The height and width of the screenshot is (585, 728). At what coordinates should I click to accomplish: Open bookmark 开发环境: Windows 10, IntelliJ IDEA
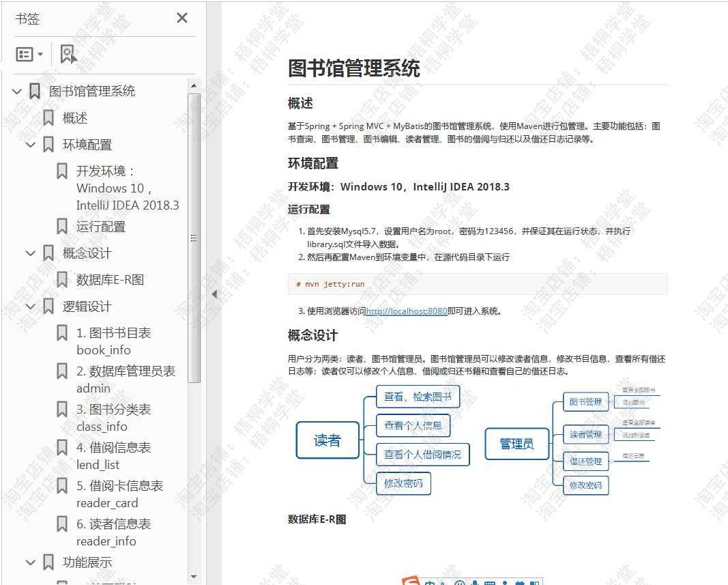pos(128,188)
